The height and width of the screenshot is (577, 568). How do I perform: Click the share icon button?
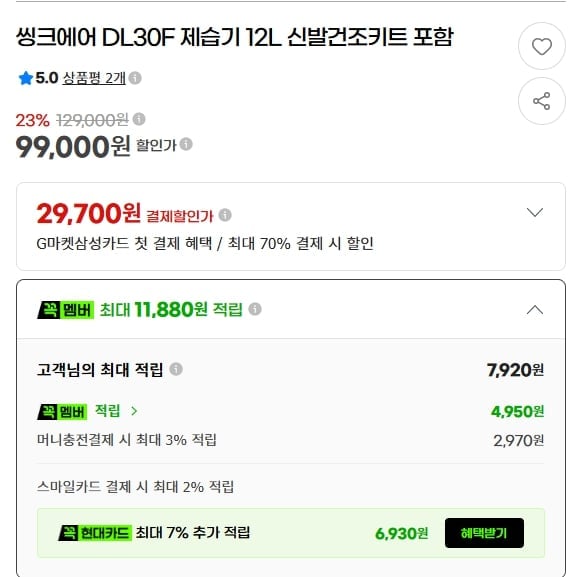coord(542,101)
